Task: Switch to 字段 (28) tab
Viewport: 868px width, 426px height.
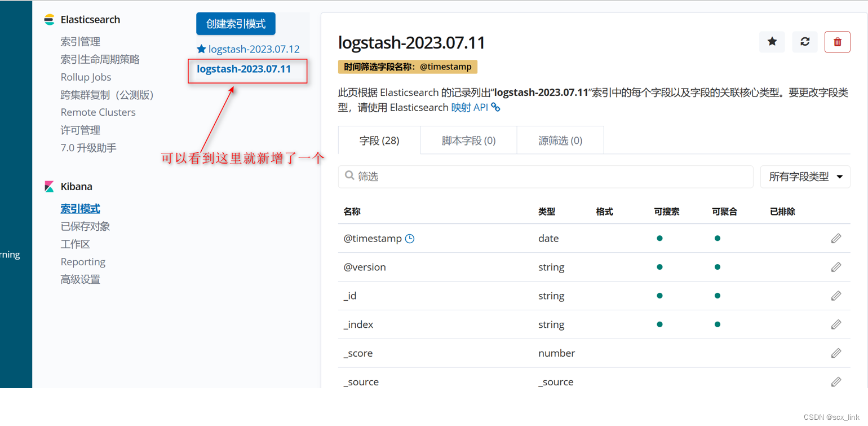Action: 379,140
